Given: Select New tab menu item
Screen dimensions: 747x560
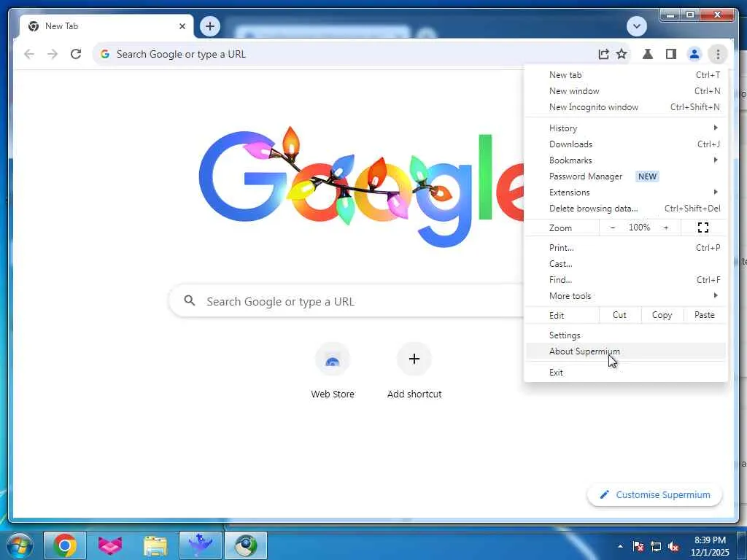Looking at the screenshot, I should [x=625, y=75].
